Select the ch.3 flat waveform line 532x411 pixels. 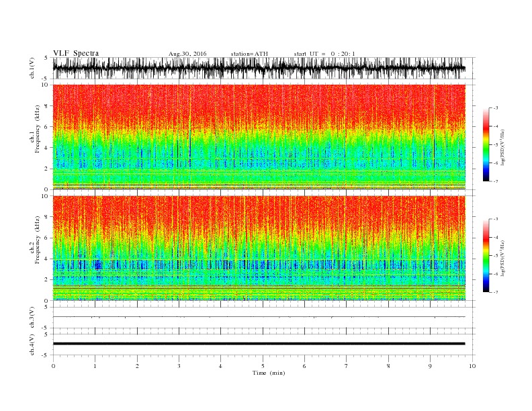(x=259, y=317)
